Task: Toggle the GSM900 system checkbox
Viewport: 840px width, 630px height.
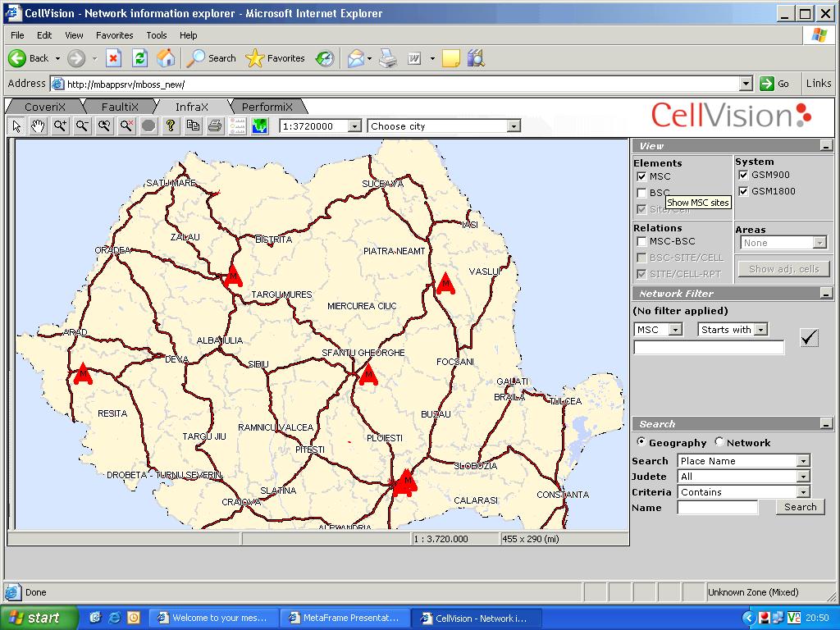Action: pos(743,175)
